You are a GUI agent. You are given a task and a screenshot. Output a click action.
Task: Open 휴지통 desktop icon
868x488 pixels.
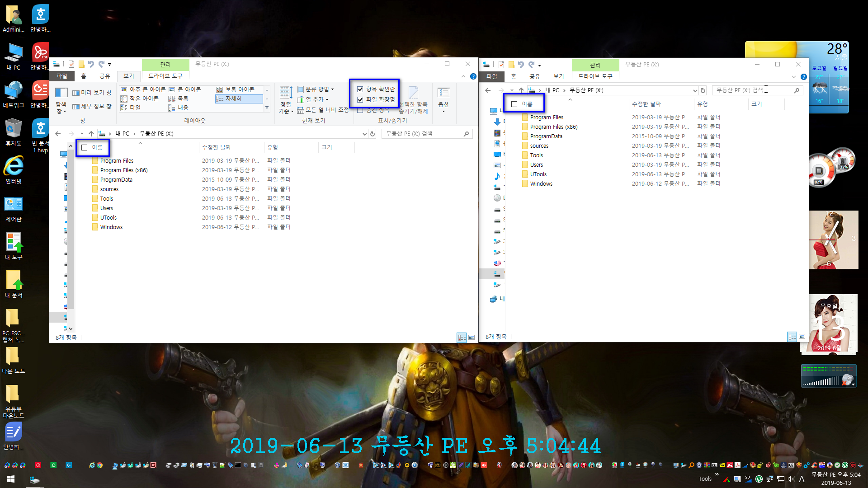pos(14,132)
